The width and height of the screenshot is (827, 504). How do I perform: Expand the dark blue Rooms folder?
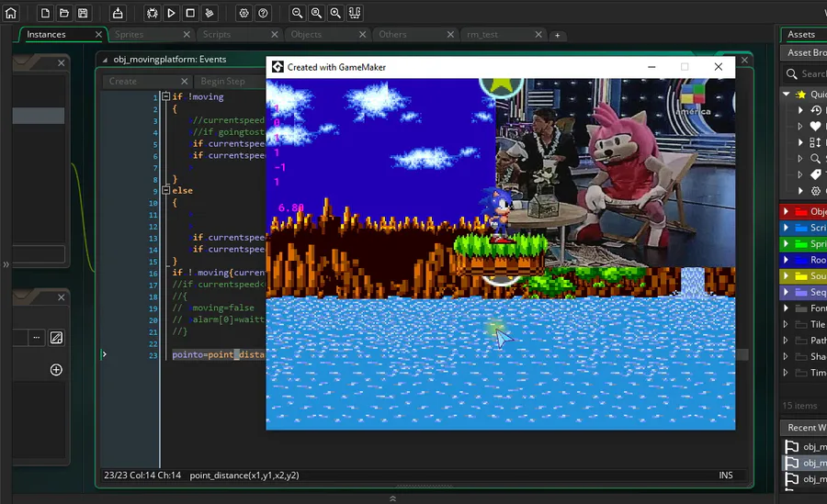[786, 260]
